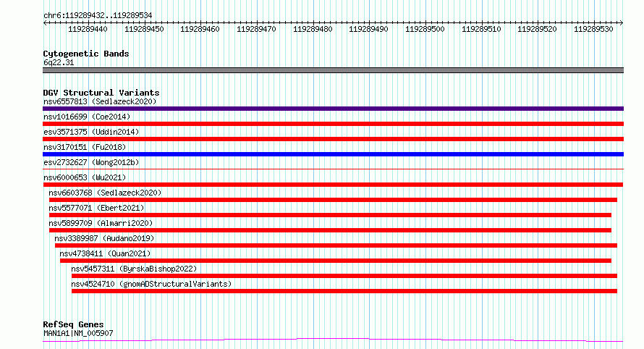Click the nsv3389987 (Audano2019) label
The image size is (644, 349).
(x=104, y=238)
